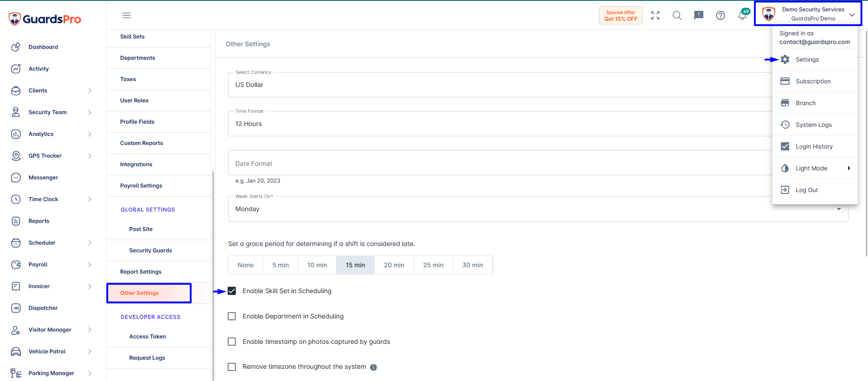Click the Clients icon in sidebar

pos(16,91)
